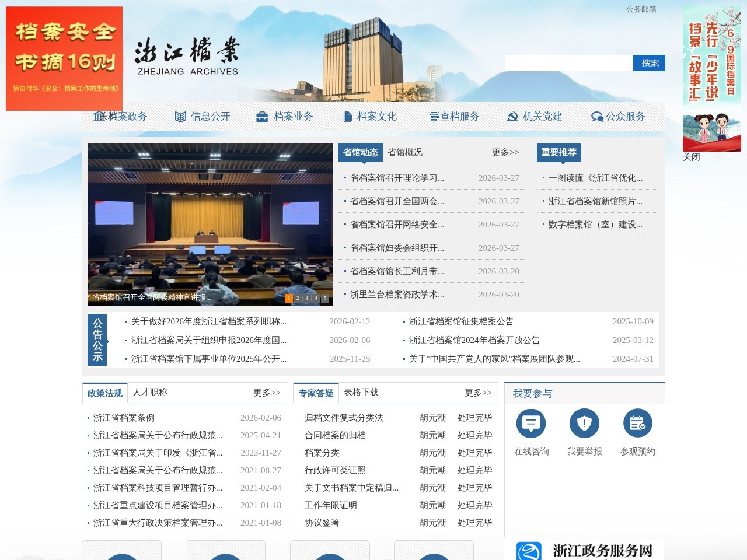
Task: Click the 参观预约 calendar icon
Action: [638, 423]
